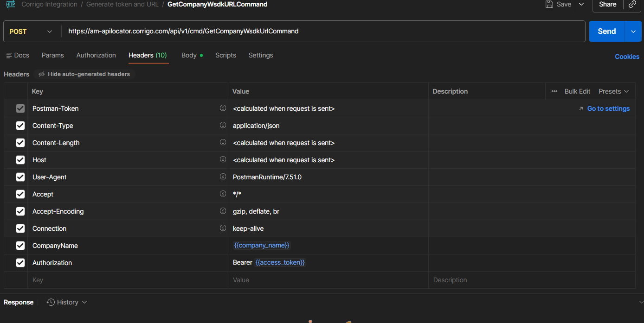Uncheck the Accept header checkbox

[20, 194]
